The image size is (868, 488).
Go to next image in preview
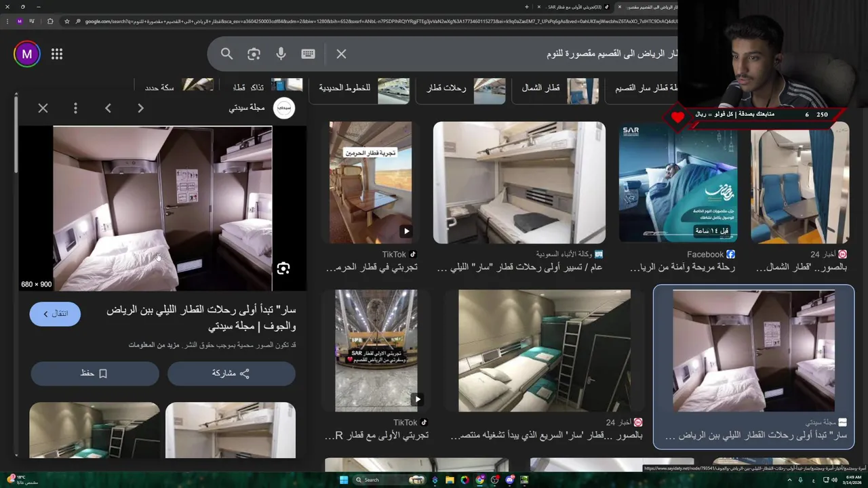coord(140,108)
